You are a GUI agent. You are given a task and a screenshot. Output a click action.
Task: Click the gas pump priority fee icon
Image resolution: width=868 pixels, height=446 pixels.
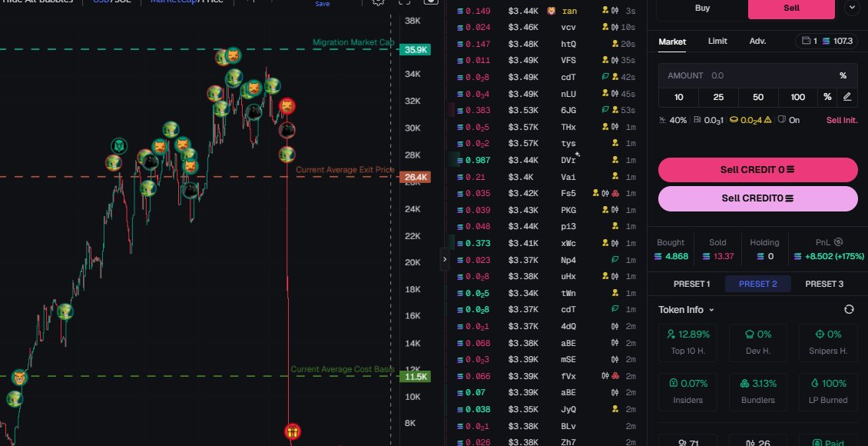click(x=697, y=120)
